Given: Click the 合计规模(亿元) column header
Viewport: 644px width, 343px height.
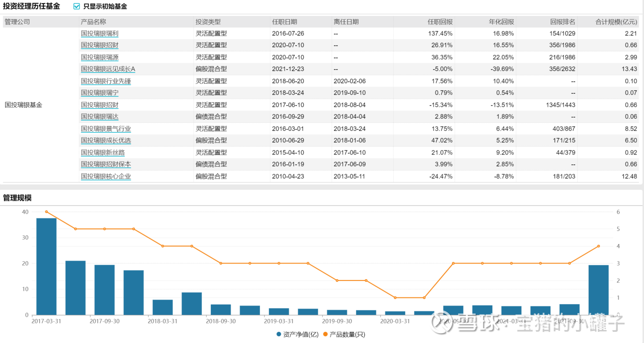Looking at the screenshot, I should (x=616, y=21).
